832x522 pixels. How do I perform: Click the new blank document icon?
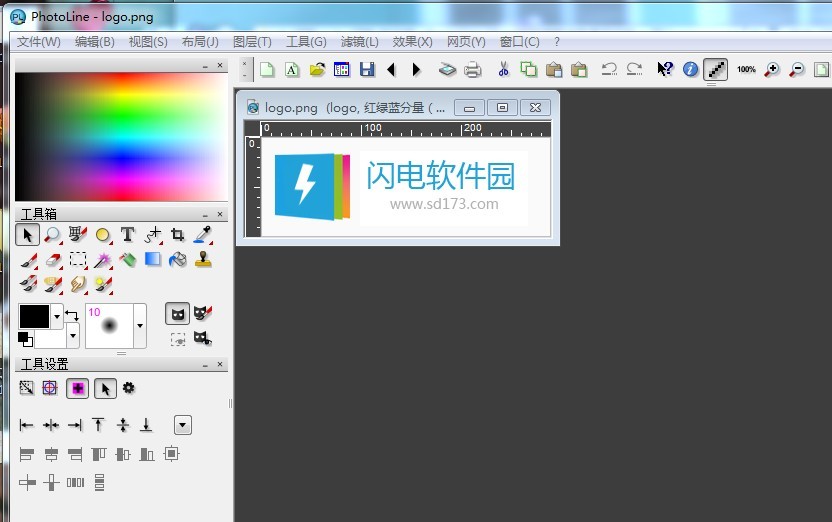click(267, 69)
